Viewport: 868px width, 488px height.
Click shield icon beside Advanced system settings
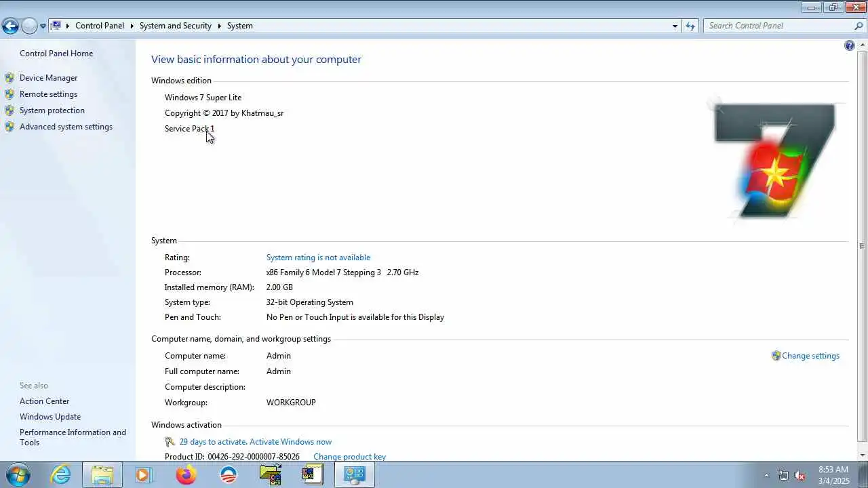click(x=9, y=127)
